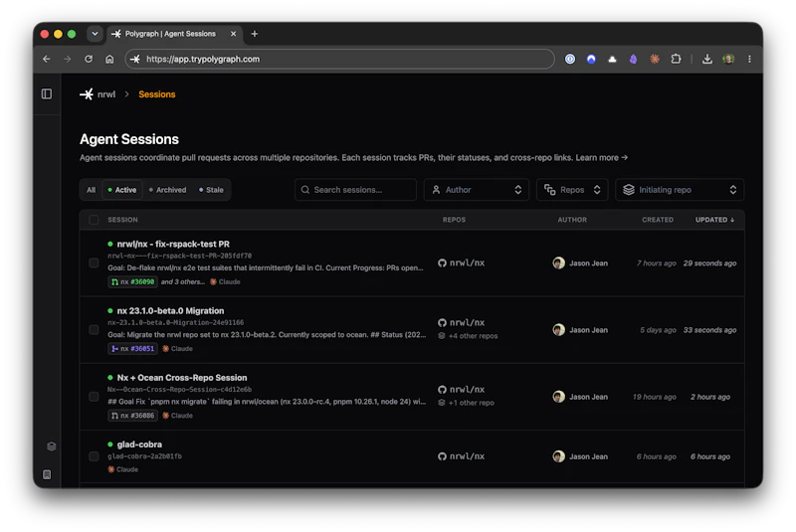Image resolution: width=796 pixels, height=532 pixels.
Task: Click the REPOS column header
Action: [x=454, y=220]
